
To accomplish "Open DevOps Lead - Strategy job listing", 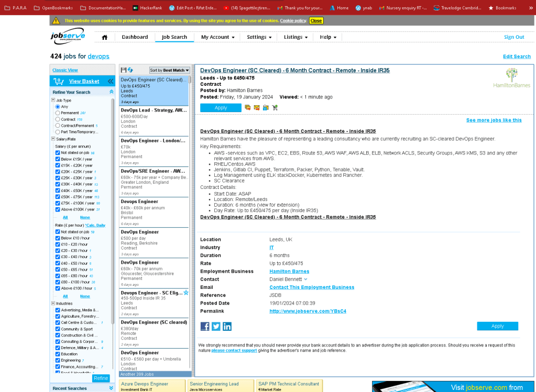I will [x=154, y=121].
